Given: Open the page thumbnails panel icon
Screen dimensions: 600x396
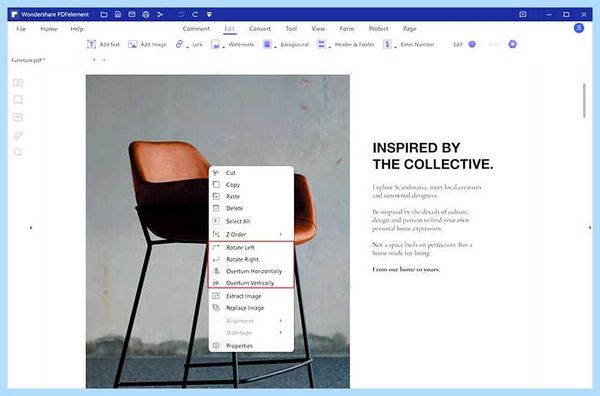Looking at the screenshot, I should [18, 83].
